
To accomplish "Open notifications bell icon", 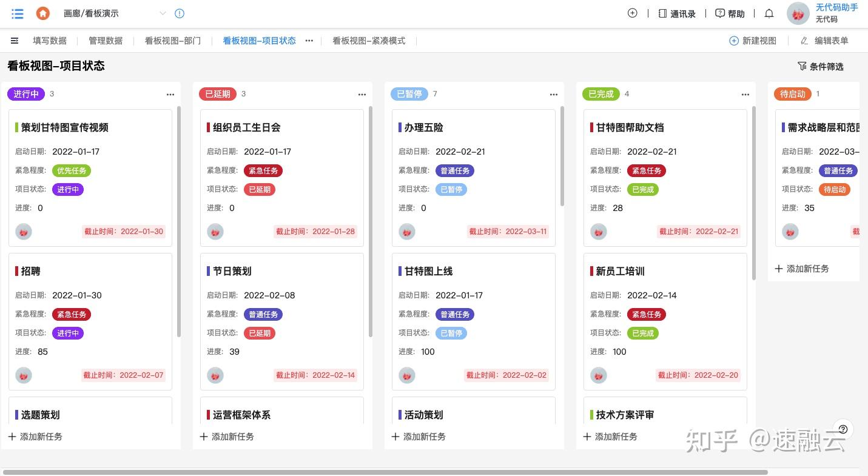I will point(769,13).
